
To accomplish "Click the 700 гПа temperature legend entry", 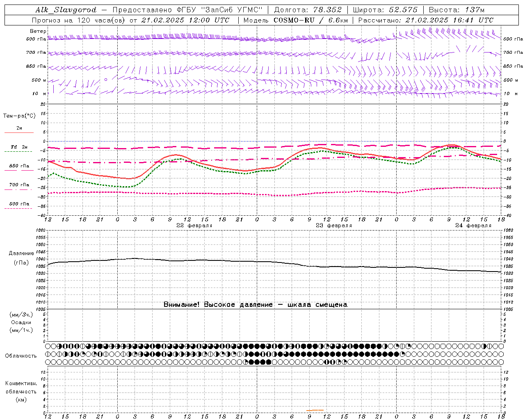I will [19, 185].
